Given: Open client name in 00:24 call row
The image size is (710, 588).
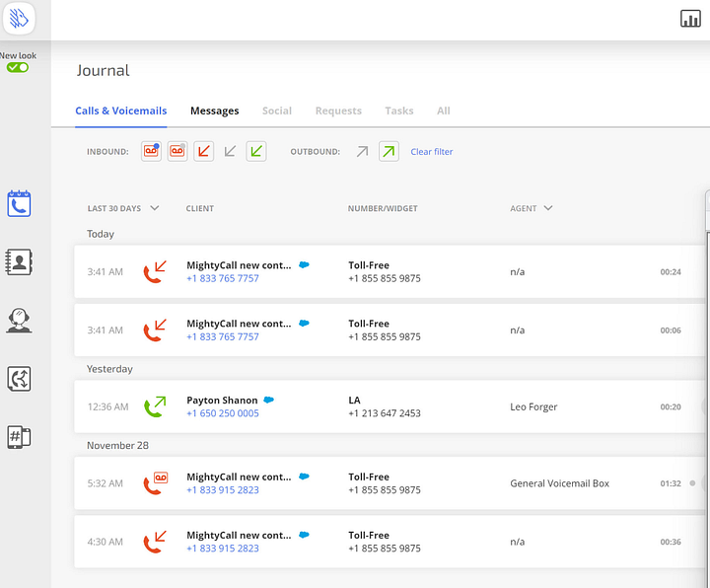Looking at the screenshot, I should click(x=239, y=265).
